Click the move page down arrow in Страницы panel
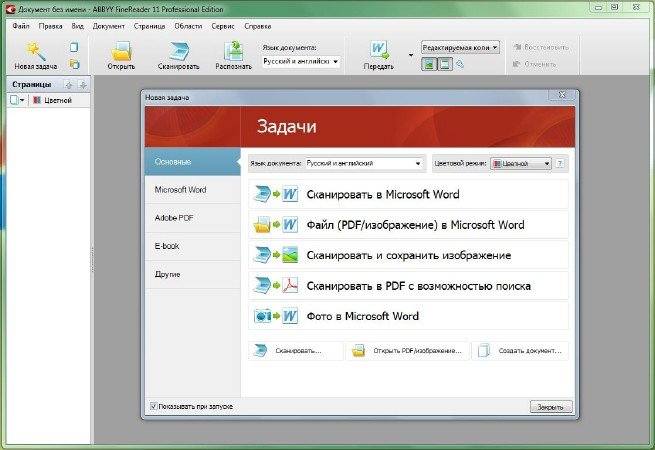The image size is (655, 450). [83, 85]
